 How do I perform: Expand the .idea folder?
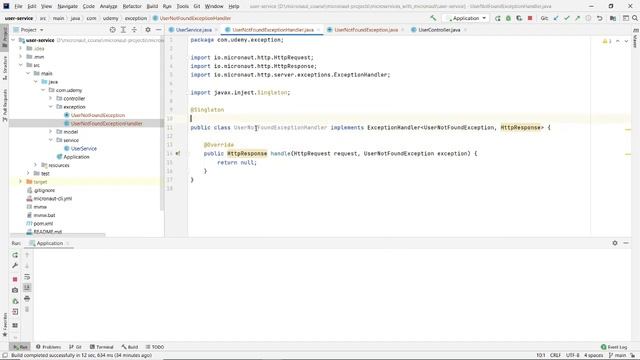[x=21, y=48]
